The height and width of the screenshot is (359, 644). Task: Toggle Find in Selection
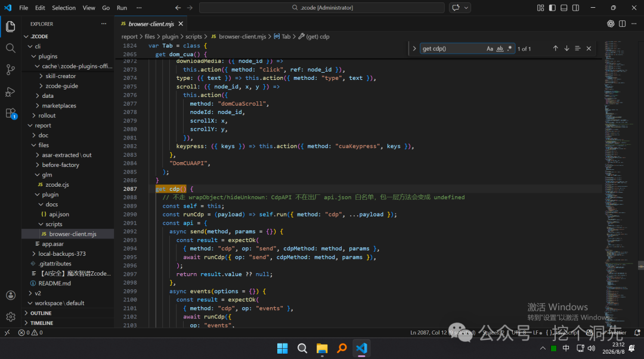coord(577,48)
